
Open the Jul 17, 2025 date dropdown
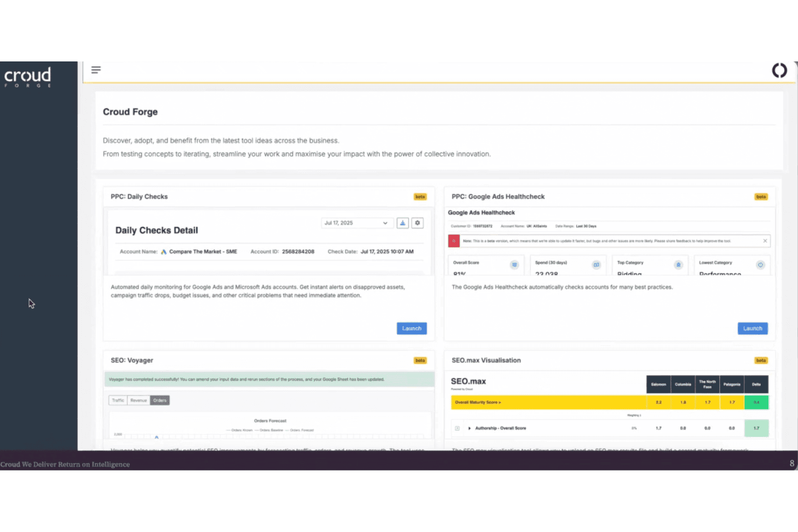356,223
